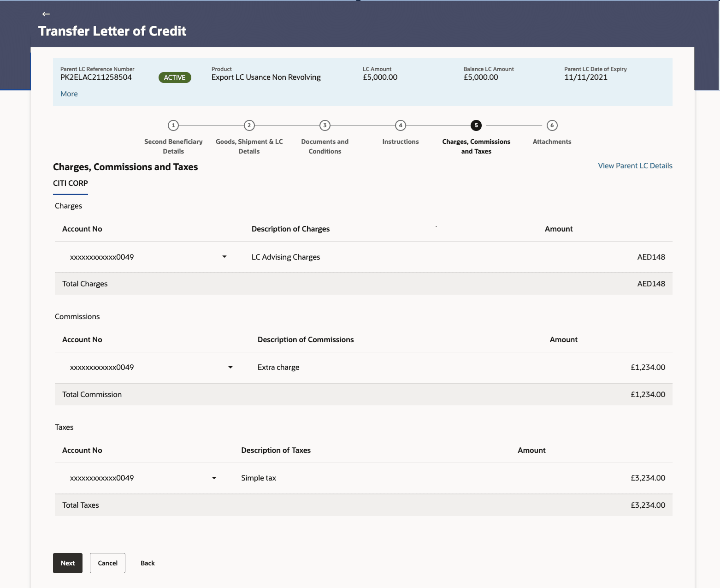Jump to step 2 Goods, Shipment & LC Details

click(x=249, y=125)
